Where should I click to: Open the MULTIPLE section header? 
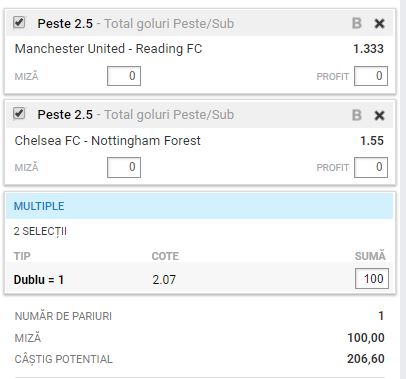click(x=199, y=206)
